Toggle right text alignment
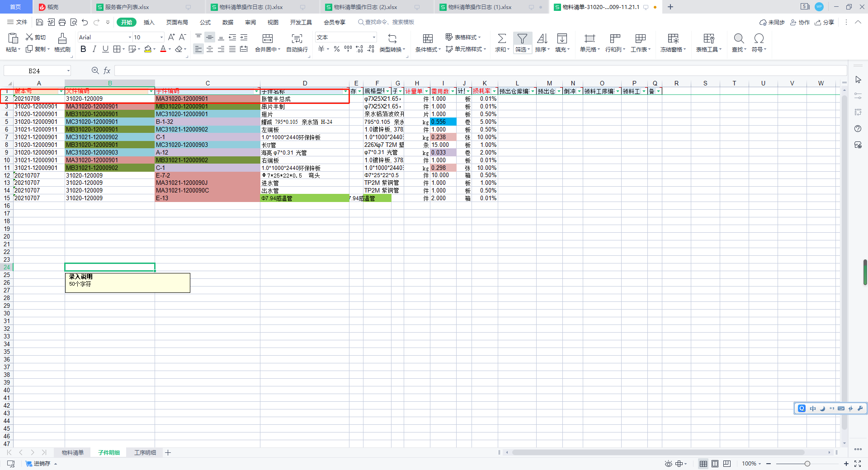Viewport: 868px width, 470px height. (x=221, y=49)
